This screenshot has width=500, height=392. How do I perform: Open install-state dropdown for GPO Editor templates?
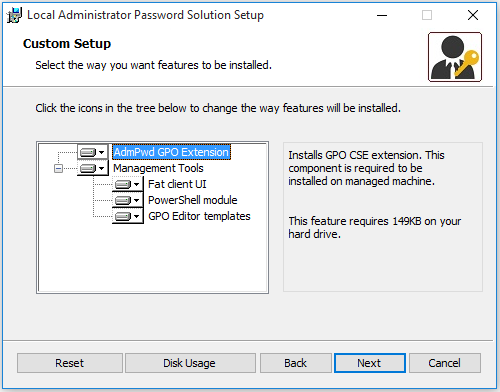pyautogui.click(x=128, y=216)
